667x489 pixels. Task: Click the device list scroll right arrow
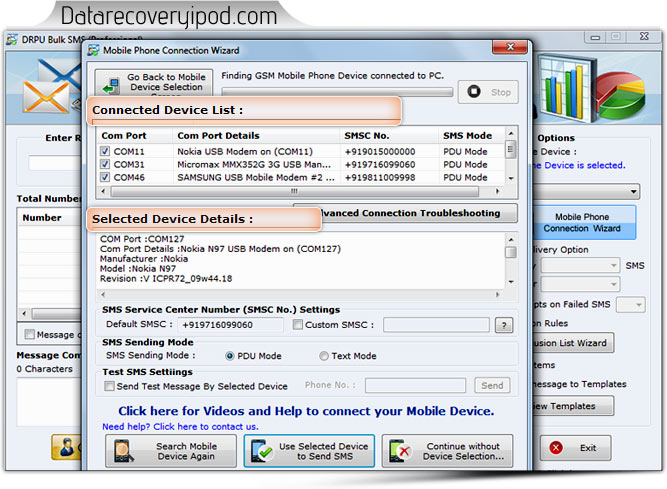click(497, 191)
